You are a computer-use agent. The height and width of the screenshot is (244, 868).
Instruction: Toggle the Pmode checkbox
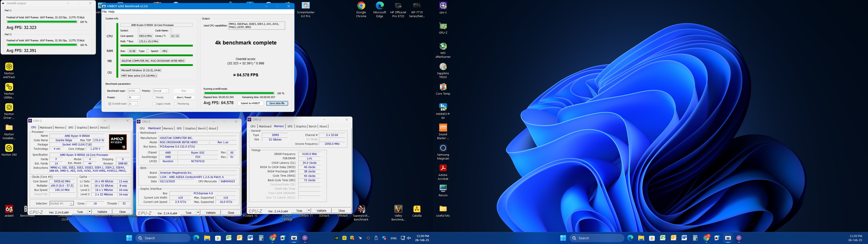[x=154, y=97]
